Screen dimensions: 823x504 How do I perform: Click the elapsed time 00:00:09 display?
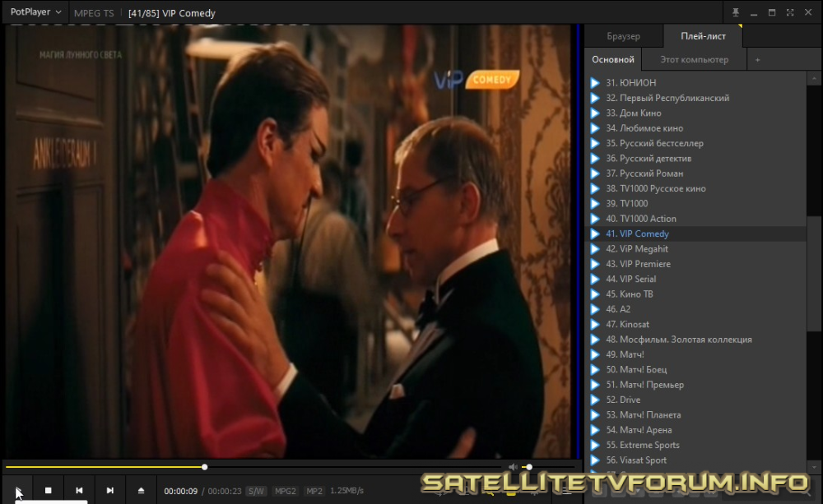coord(180,491)
